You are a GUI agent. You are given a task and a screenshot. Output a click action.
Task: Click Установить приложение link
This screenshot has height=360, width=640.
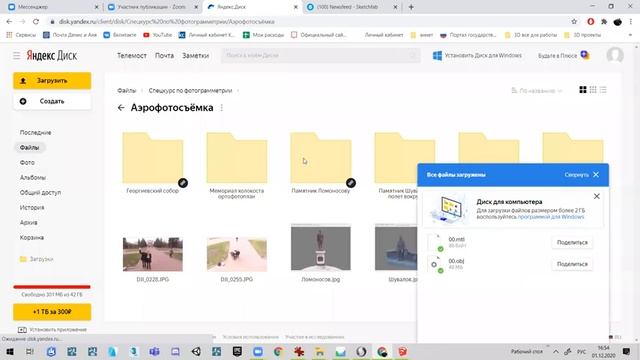click(53, 329)
